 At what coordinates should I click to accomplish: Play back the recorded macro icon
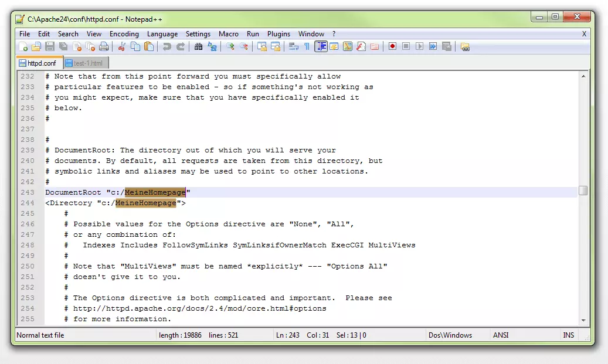tap(420, 46)
